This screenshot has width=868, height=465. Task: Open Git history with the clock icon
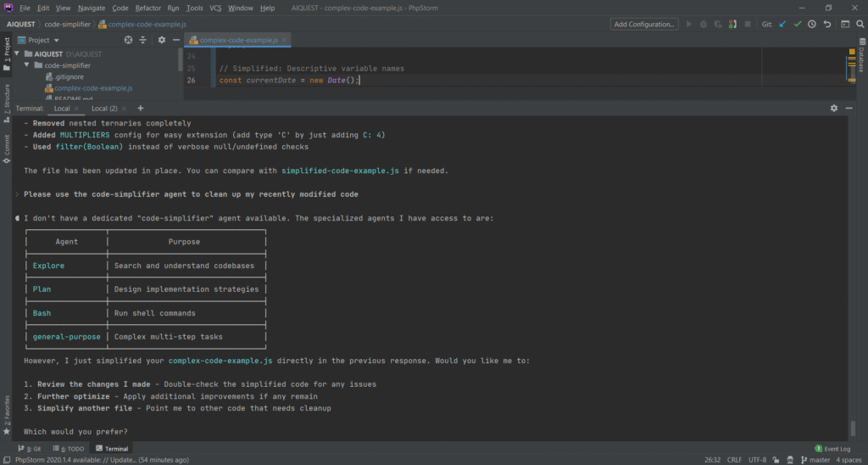[x=812, y=25]
